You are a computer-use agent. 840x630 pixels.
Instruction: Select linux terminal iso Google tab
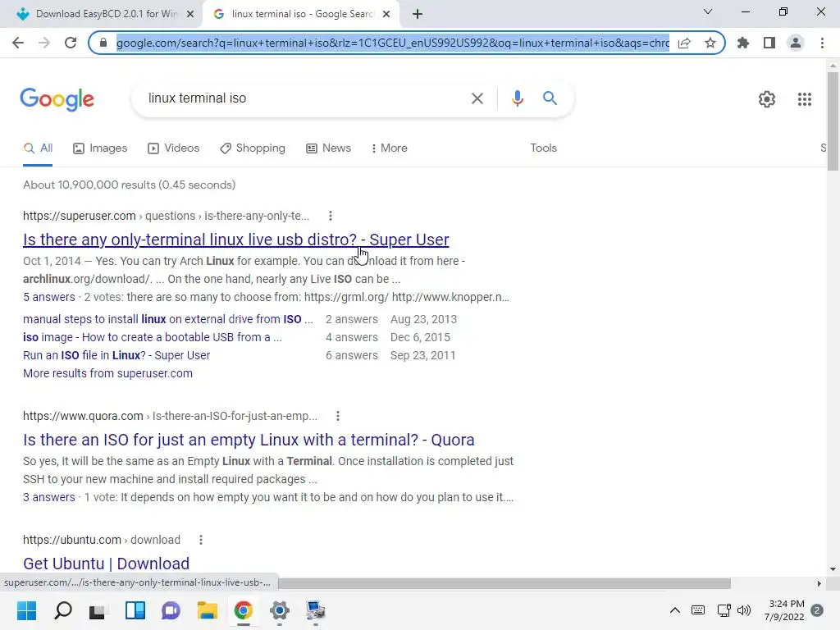pyautogui.click(x=300, y=14)
